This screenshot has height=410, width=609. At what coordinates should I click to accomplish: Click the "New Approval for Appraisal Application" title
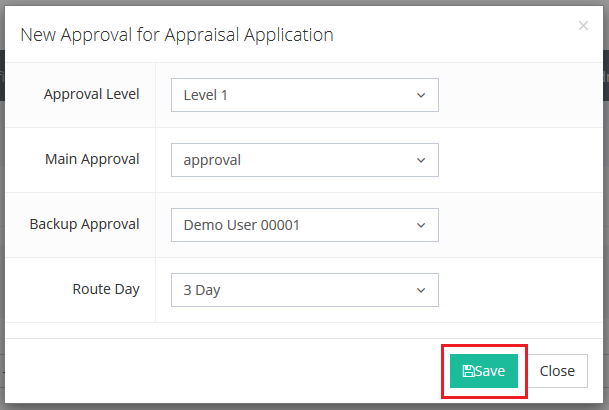(177, 35)
